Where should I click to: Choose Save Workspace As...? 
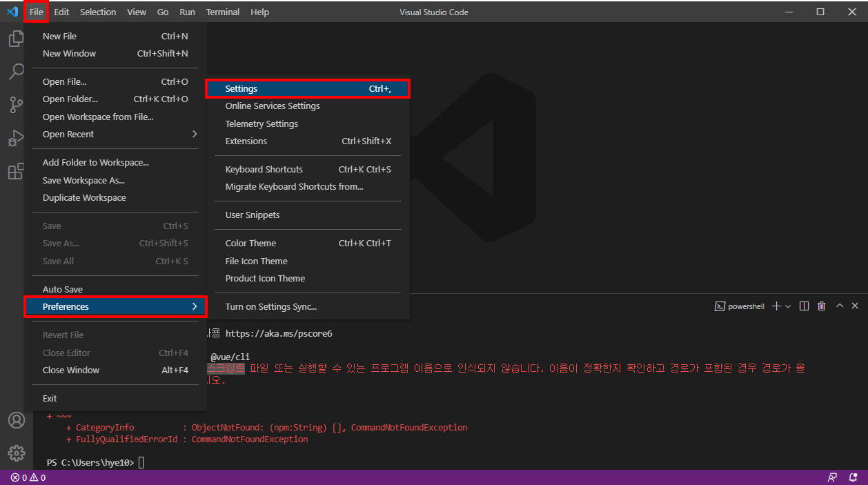click(x=115, y=181)
